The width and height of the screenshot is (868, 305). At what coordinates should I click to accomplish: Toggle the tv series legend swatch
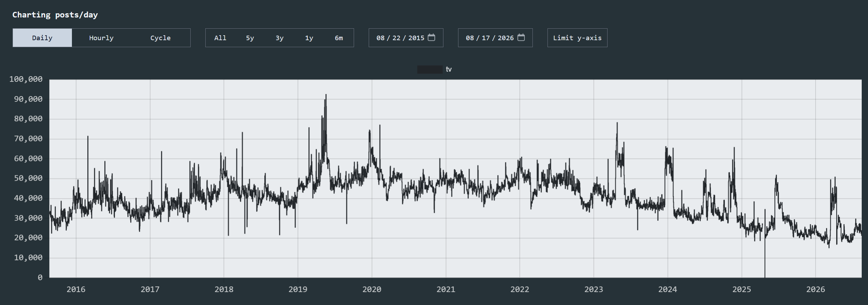click(x=430, y=70)
